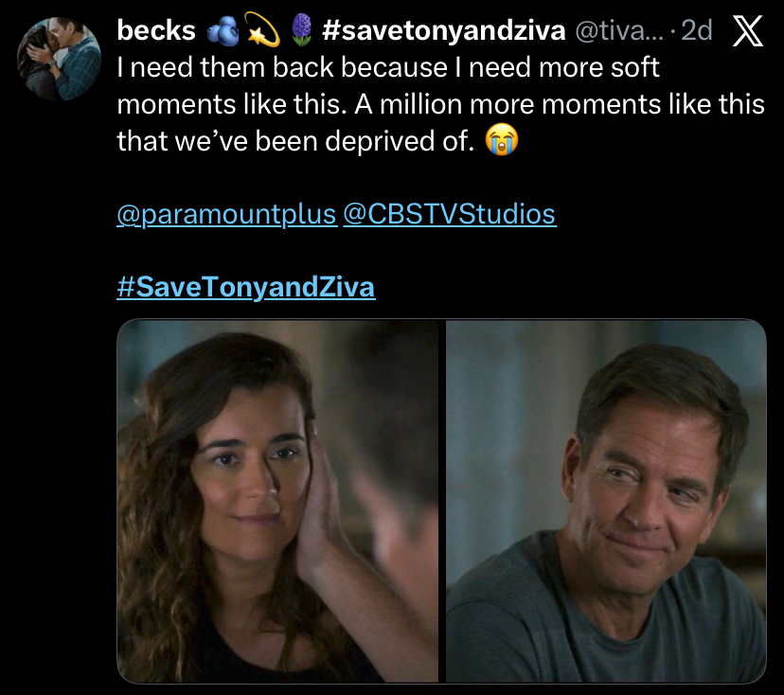Click the divider between the two photos

(x=442, y=502)
